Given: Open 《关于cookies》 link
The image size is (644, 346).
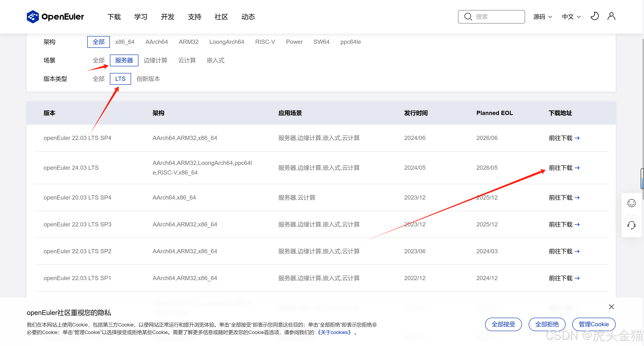Looking at the screenshot, I should (x=334, y=332).
